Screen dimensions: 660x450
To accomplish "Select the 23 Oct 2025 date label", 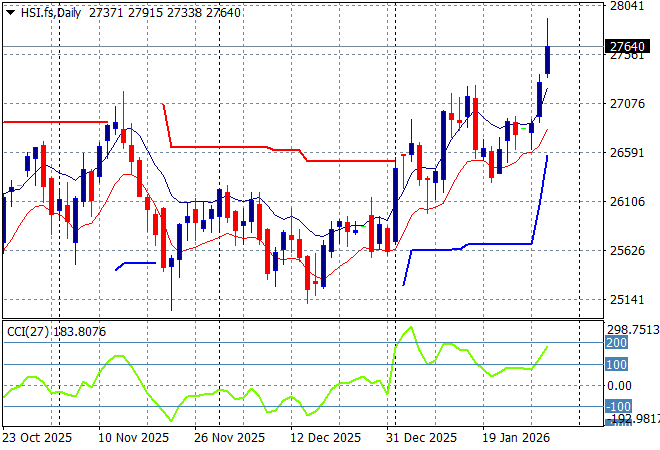I will 37,438.
